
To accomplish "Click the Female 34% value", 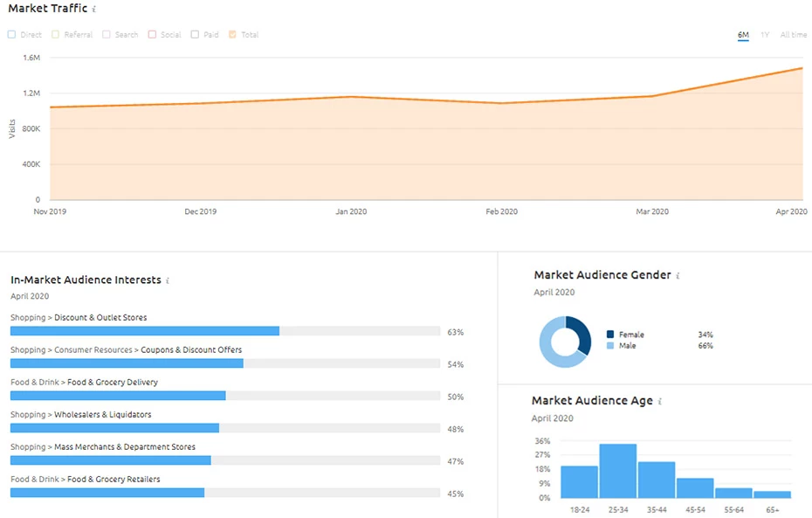I will [x=705, y=335].
